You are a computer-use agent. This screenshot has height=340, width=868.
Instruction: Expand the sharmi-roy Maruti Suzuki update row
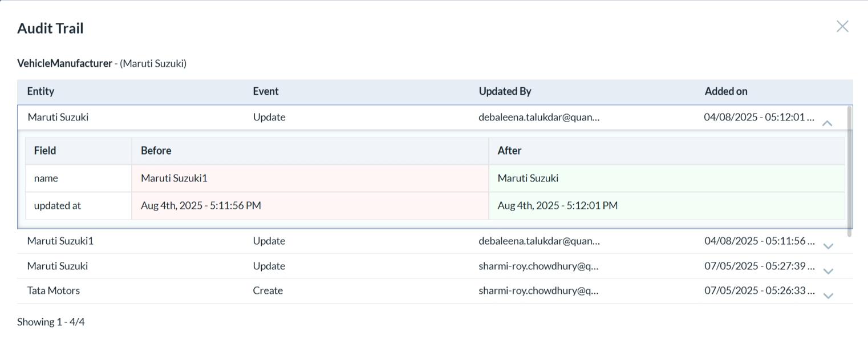pos(828,271)
